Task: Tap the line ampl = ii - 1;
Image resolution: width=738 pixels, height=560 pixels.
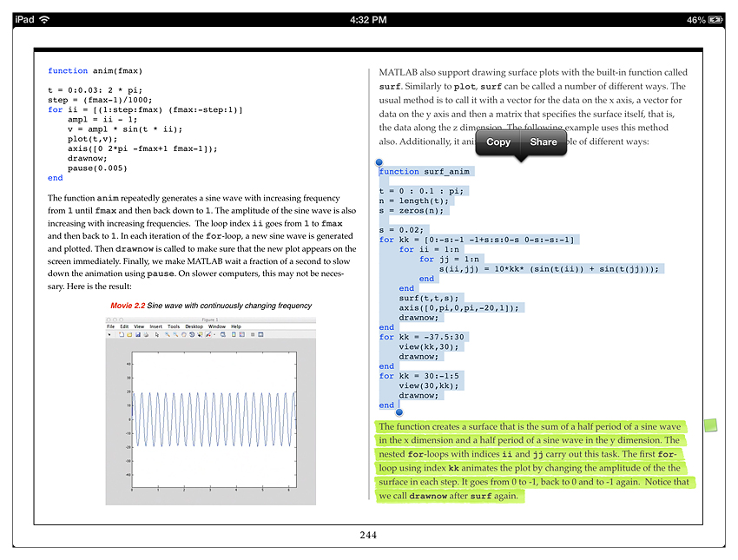Action: 102,120
